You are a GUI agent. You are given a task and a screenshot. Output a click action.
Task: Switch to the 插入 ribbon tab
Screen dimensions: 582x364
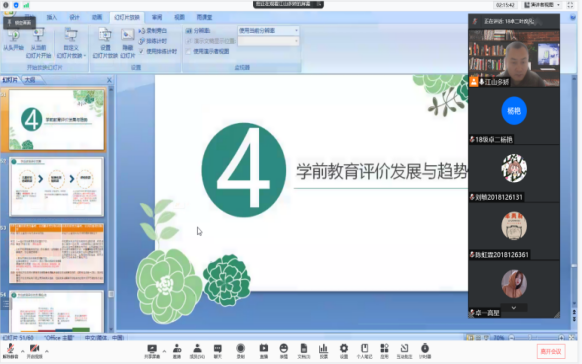(x=52, y=17)
